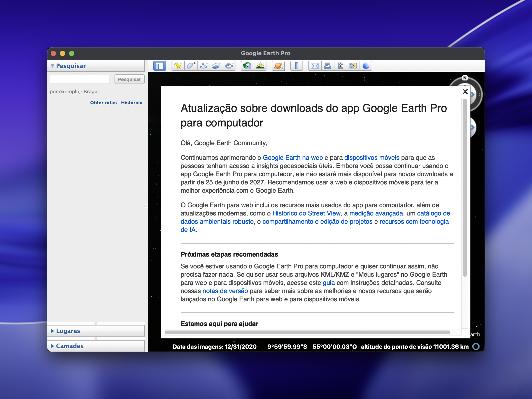
Task: Click the dialog vertical scrollbar
Action: tap(465, 188)
